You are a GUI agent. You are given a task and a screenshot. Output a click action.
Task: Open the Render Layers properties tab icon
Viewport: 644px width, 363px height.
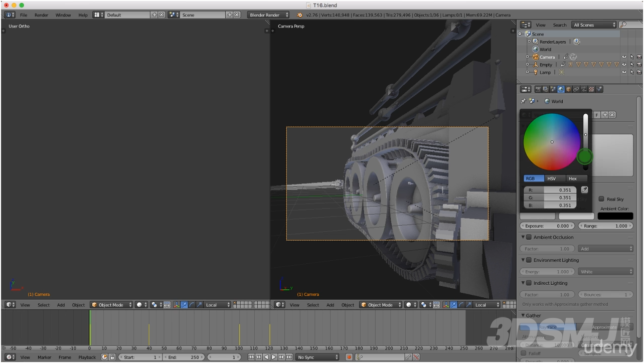click(x=545, y=89)
